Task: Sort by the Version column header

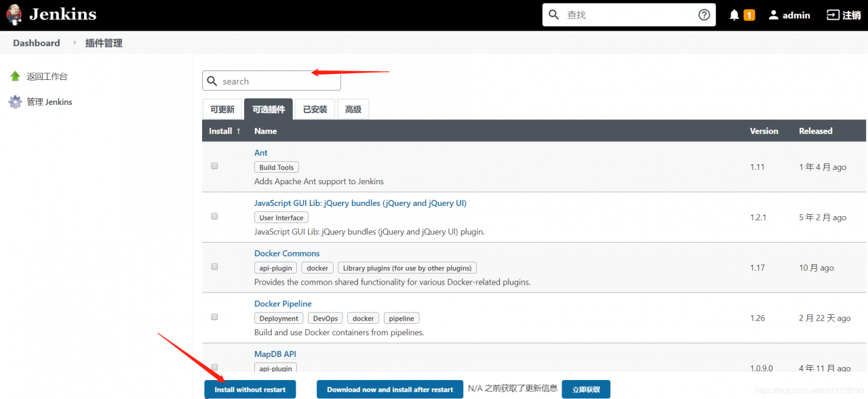Action: (x=764, y=131)
